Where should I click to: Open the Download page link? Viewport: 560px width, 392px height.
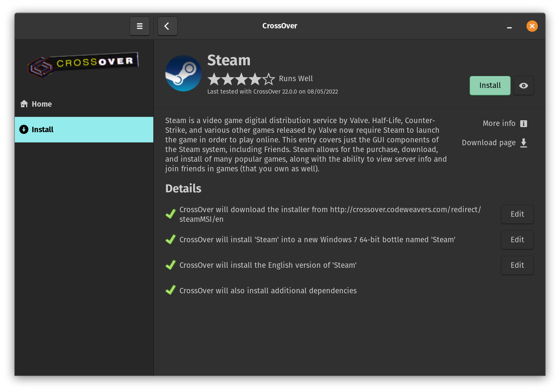[x=494, y=143]
